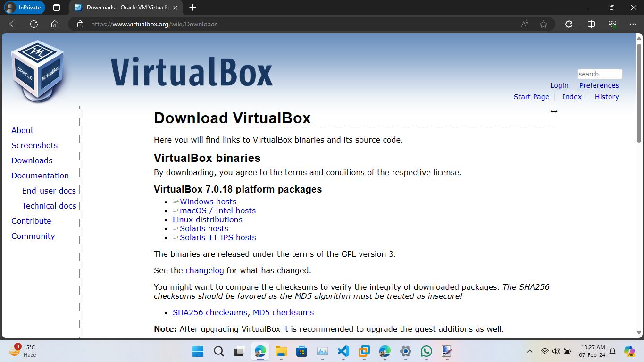The width and height of the screenshot is (644, 362).
Task: Open Documentation in left sidebar
Action: (x=40, y=176)
